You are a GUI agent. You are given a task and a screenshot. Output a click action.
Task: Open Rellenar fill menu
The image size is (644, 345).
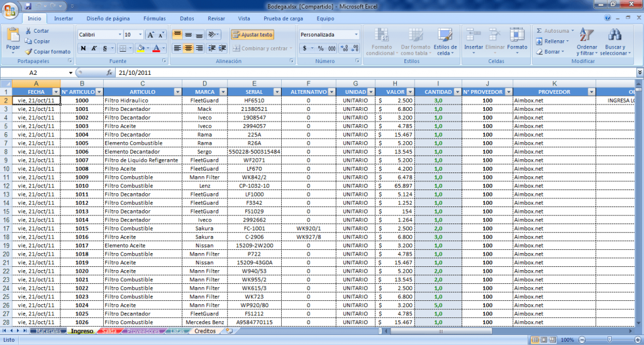pos(552,41)
